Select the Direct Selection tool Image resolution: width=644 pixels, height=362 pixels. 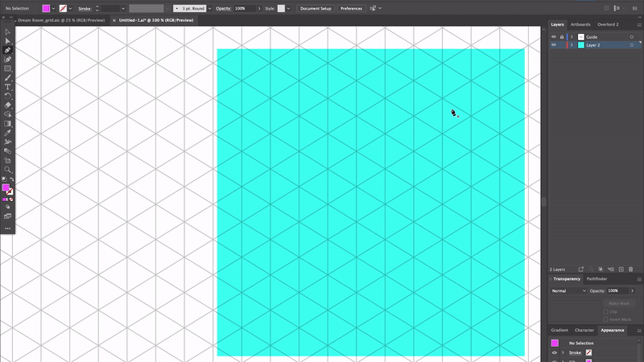[x=7, y=41]
